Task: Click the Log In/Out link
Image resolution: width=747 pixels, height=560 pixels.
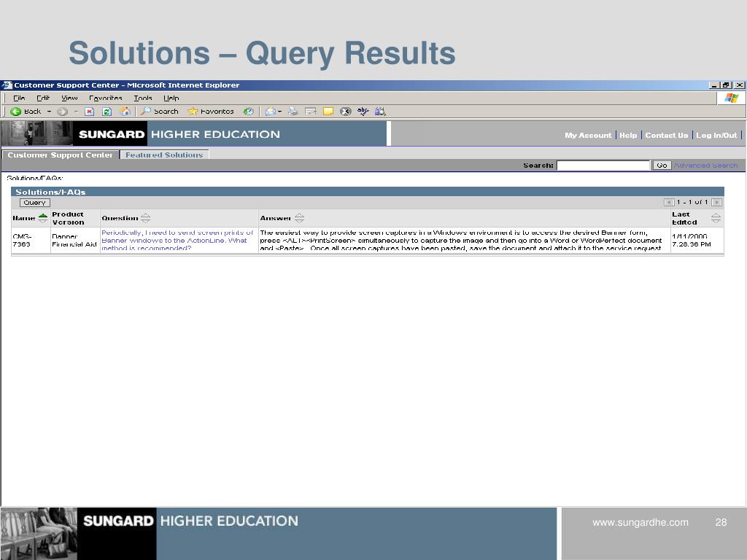Action: click(716, 135)
